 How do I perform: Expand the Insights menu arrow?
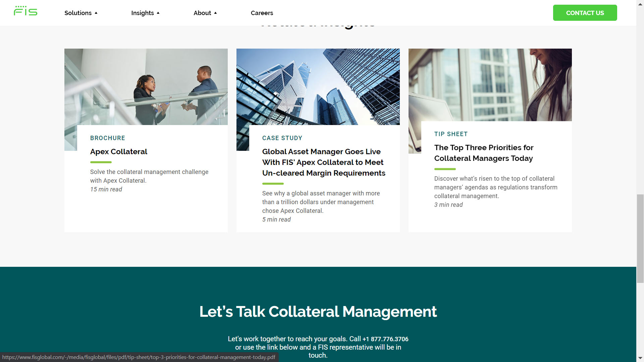coord(158,13)
